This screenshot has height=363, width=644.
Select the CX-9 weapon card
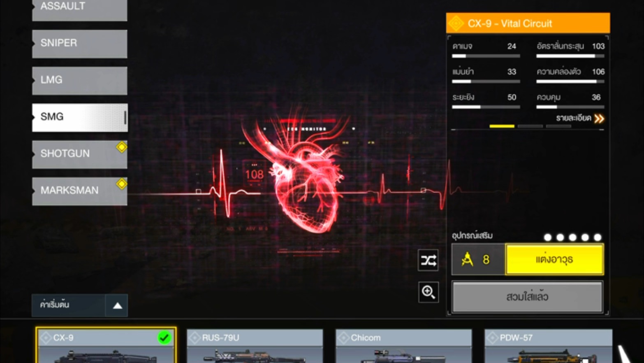106,346
